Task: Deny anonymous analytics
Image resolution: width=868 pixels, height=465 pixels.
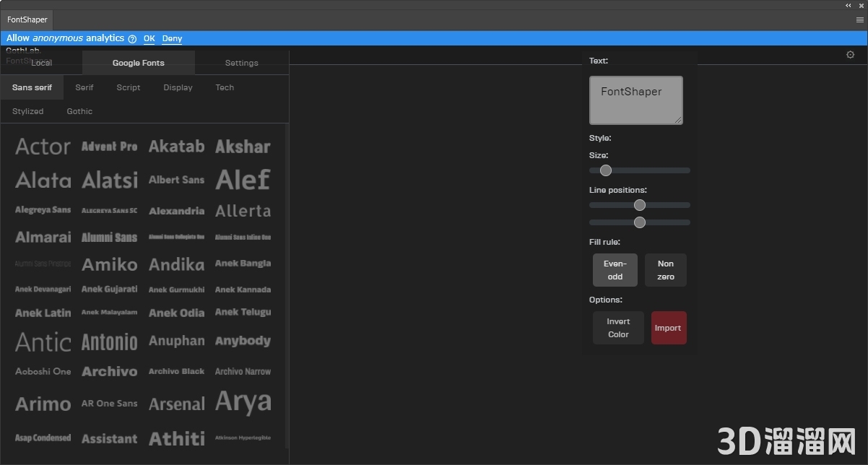Action: pyautogui.click(x=172, y=38)
